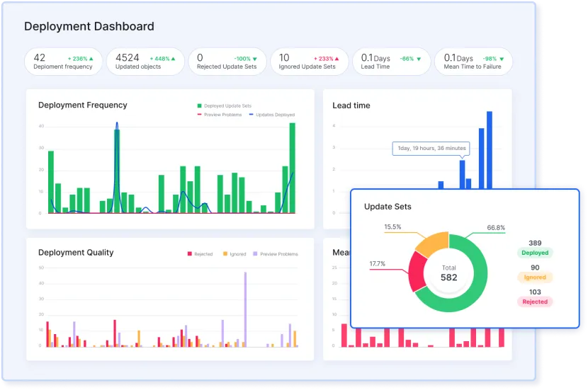Click the Ignored Update Sets card
This screenshot has height=390, width=588.
pyautogui.click(x=310, y=62)
